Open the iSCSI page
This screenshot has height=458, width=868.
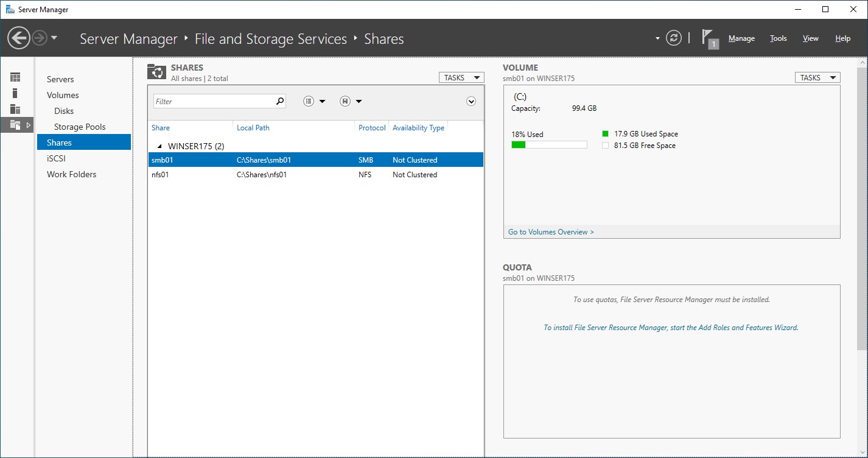[56, 158]
